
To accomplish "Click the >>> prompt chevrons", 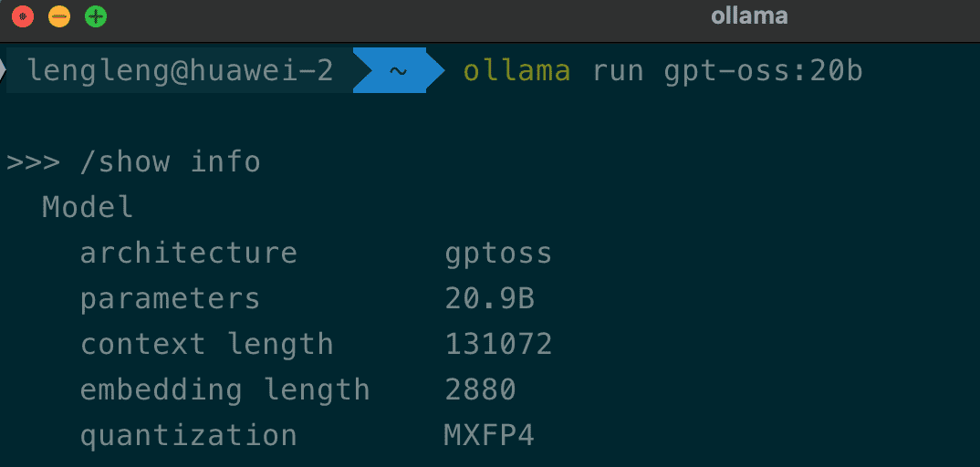I will [33, 162].
